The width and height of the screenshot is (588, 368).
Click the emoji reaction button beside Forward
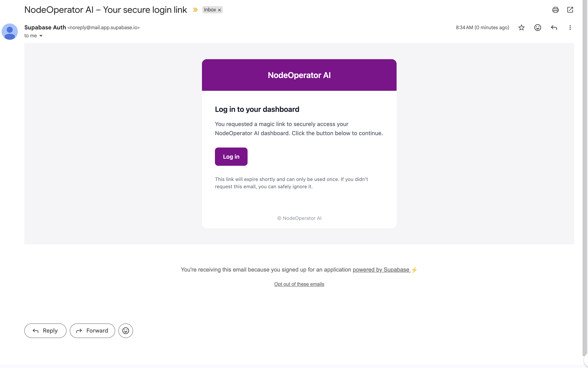tap(126, 331)
